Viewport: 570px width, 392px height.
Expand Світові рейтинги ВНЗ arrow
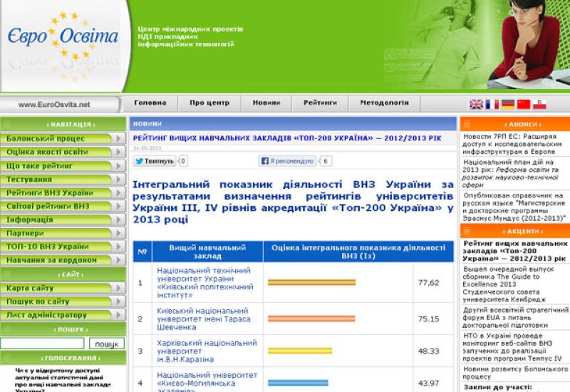118,206
